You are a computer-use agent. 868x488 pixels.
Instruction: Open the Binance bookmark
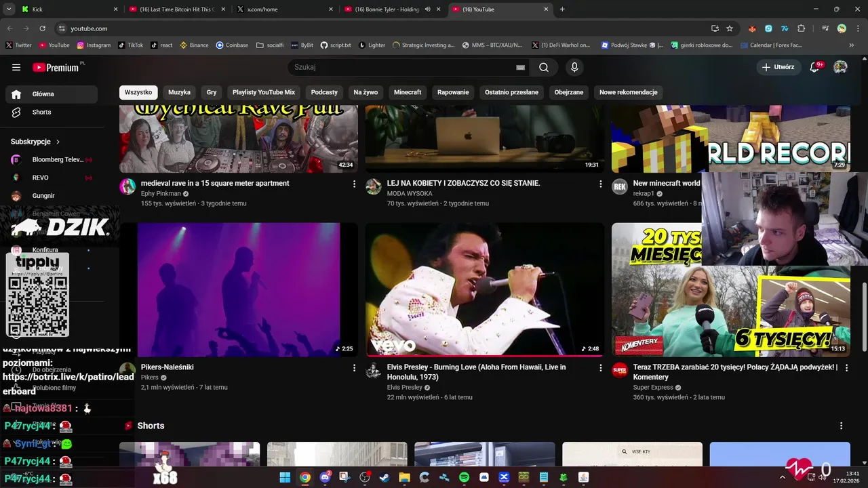[x=194, y=45]
